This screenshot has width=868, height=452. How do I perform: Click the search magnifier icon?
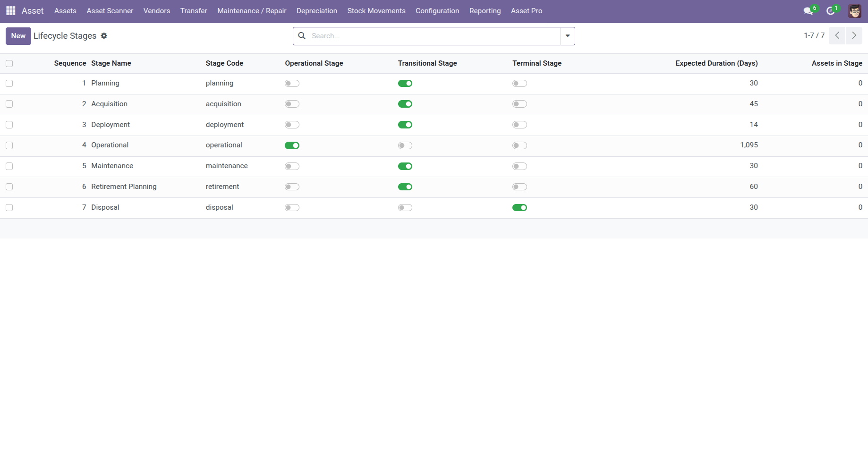coord(302,36)
